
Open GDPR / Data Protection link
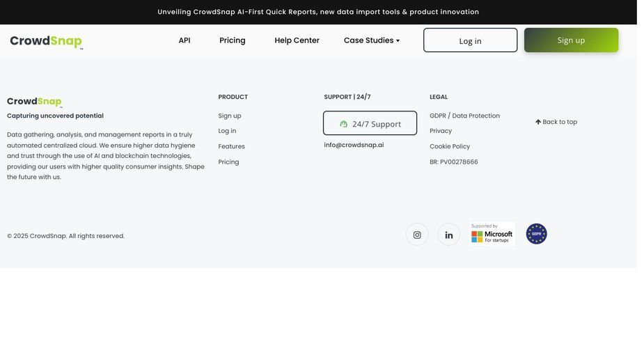[464, 116]
